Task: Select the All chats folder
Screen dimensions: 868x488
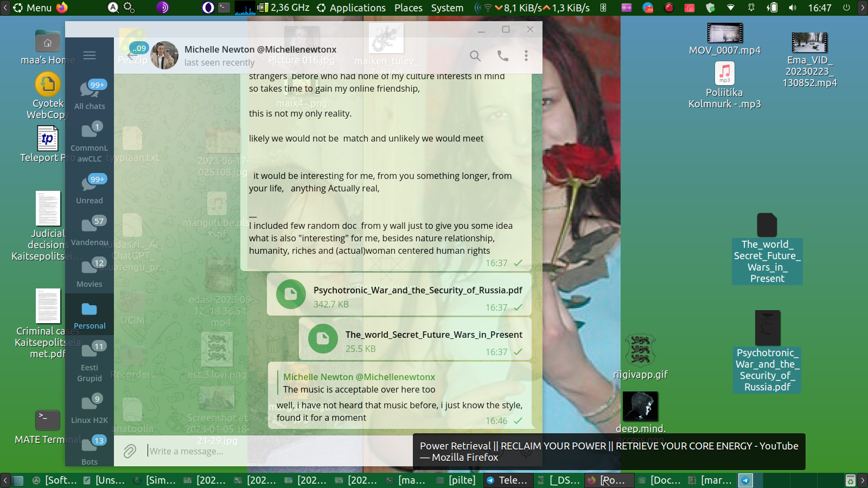Action: click(x=90, y=94)
